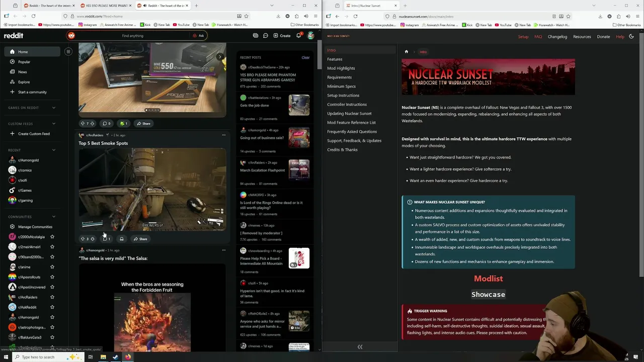Click Reddit Find anything search box
The width and height of the screenshot is (644, 362).
point(132,36)
